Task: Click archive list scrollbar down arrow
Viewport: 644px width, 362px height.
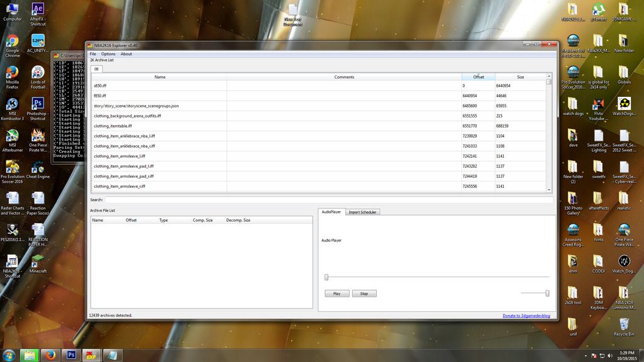Action: tap(549, 190)
